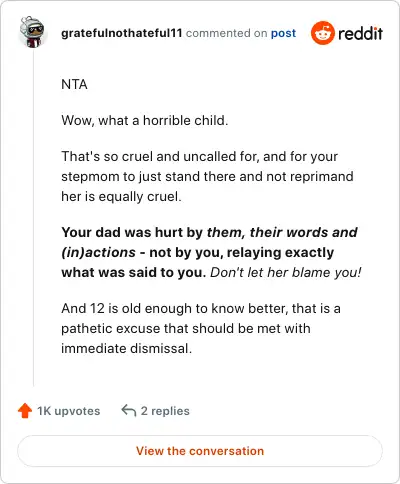This screenshot has width=400, height=484.
Task: Collapse the comment via the vertical thread line
Action: pyautogui.click(x=33, y=218)
